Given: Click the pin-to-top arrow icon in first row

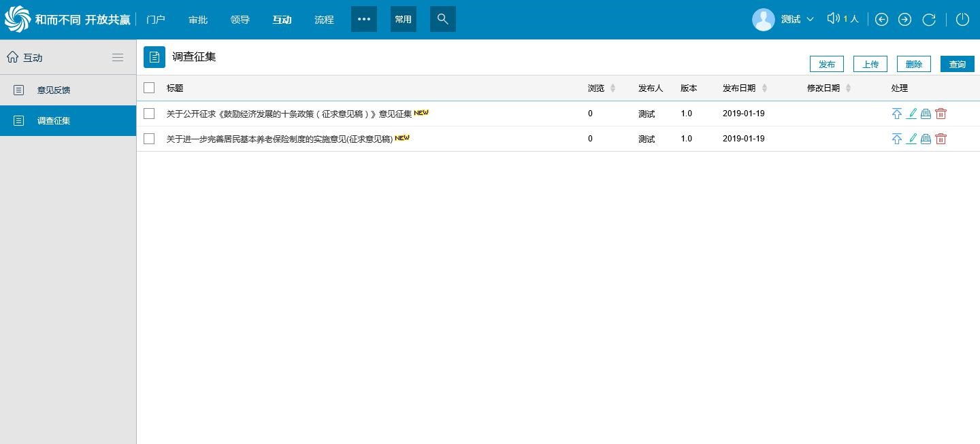Looking at the screenshot, I should 896,114.
